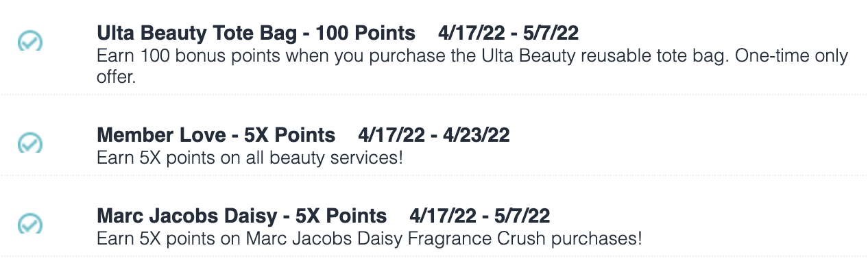The height and width of the screenshot is (274, 868).
Task: Click the Daisy Fragrance Crush purchases description
Action: click(370, 239)
